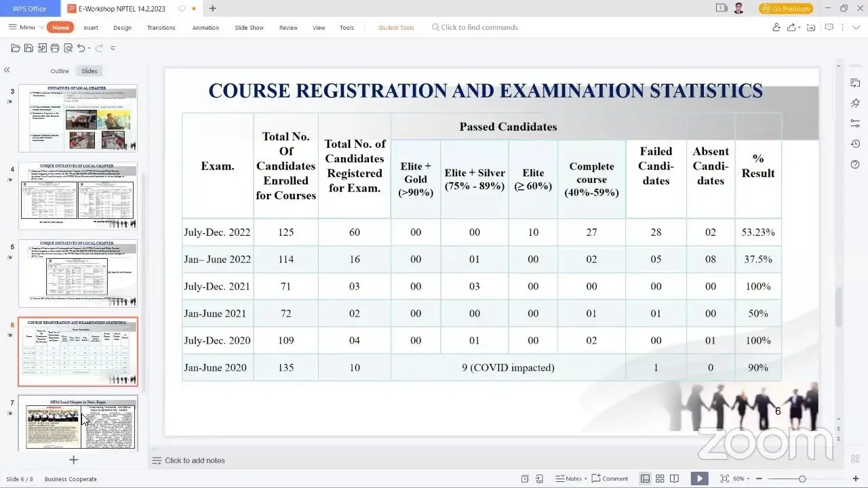Open the Review ribbon tab

pyautogui.click(x=288, y=28)
